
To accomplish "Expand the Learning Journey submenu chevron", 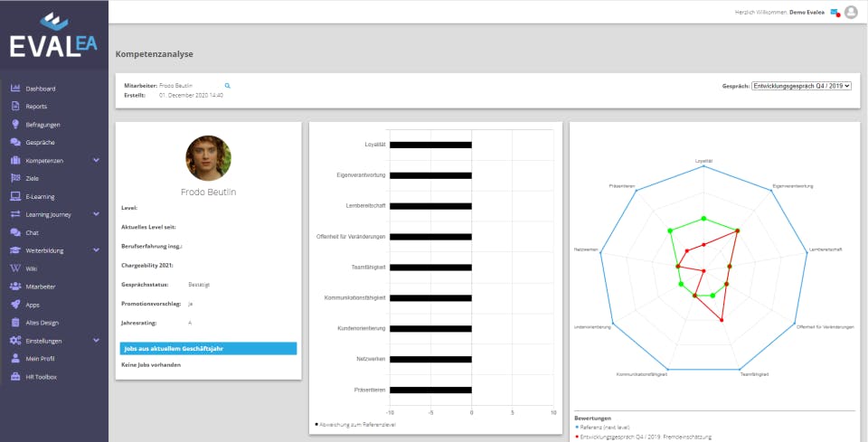I will pos(97,214).
